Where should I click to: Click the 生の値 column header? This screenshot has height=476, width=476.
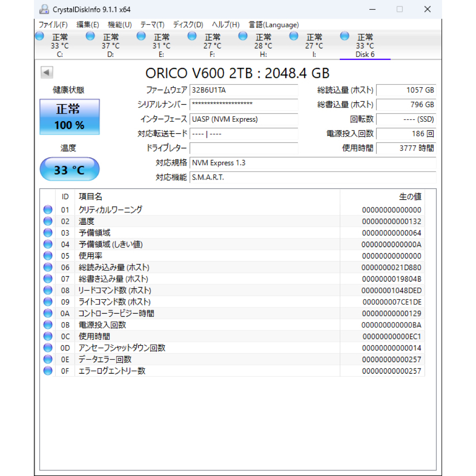(382, 197)
